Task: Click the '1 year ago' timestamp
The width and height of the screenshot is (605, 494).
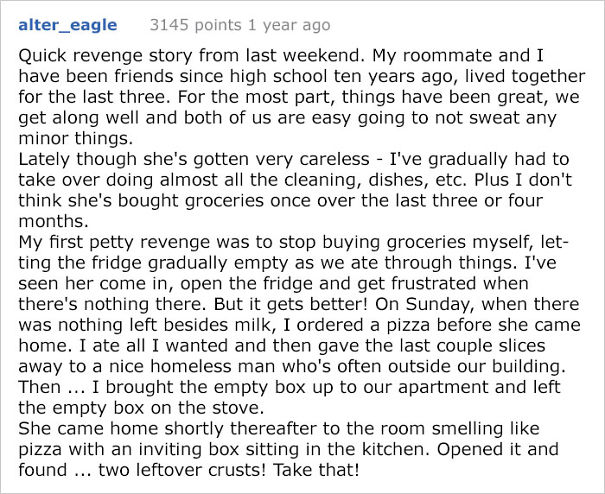Action: 289,25
